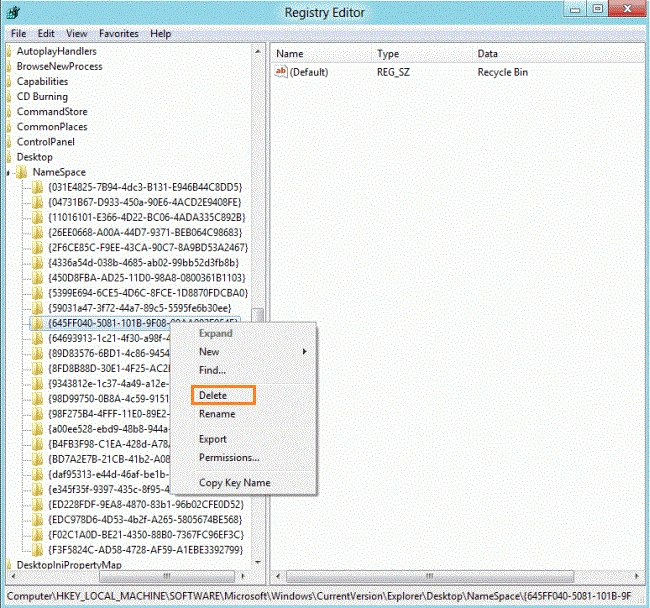
Task: Open the View menu
Action: (x=77, y=34)
